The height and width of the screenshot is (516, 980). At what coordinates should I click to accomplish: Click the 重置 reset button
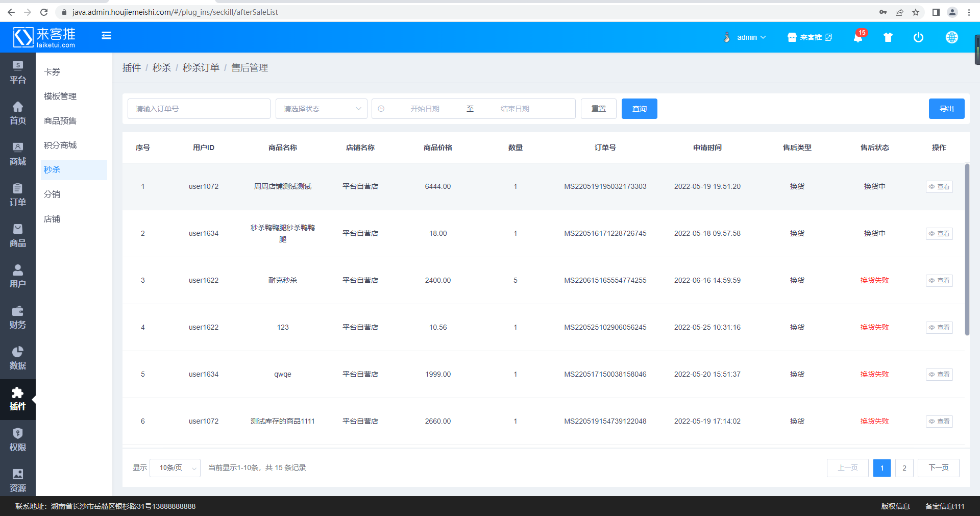coord(599,109)
